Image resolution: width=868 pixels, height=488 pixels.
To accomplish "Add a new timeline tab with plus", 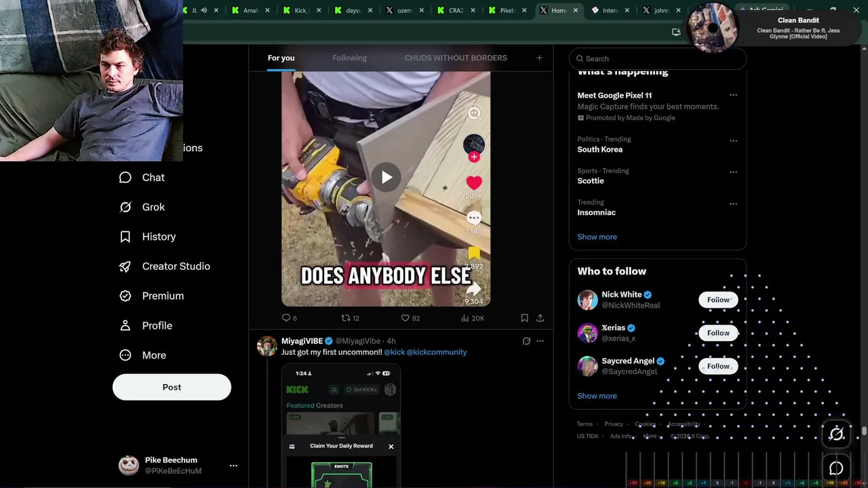I will click(539, 58).
